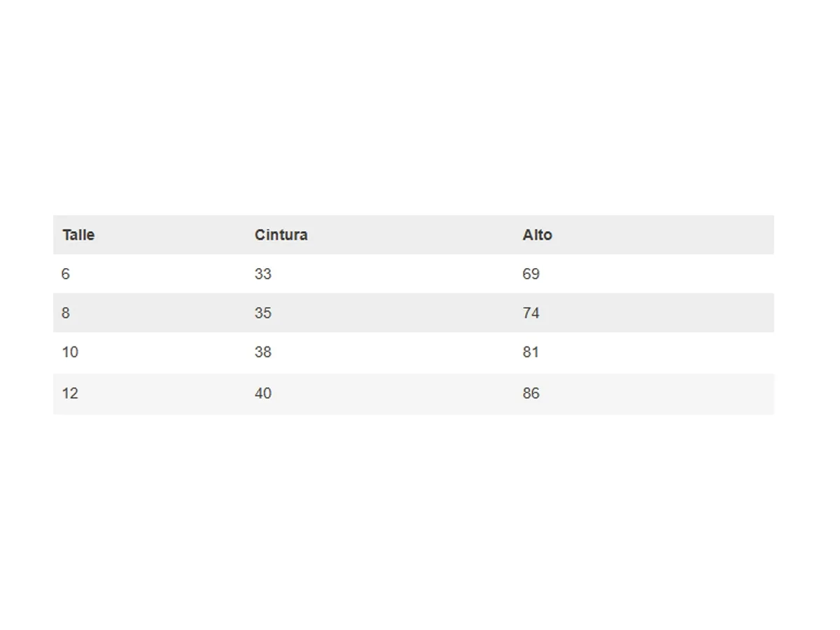Click blank white area above the size table

(x=420, y=105)
